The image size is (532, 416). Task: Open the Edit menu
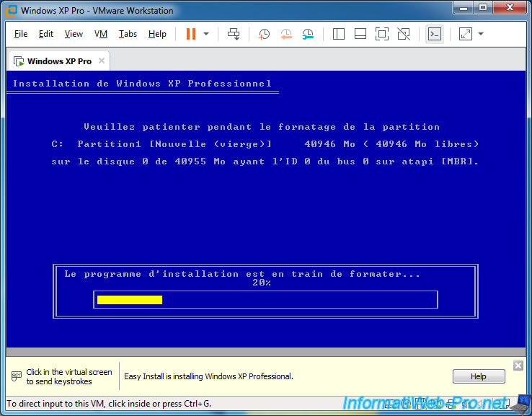[x=46, y=34]
